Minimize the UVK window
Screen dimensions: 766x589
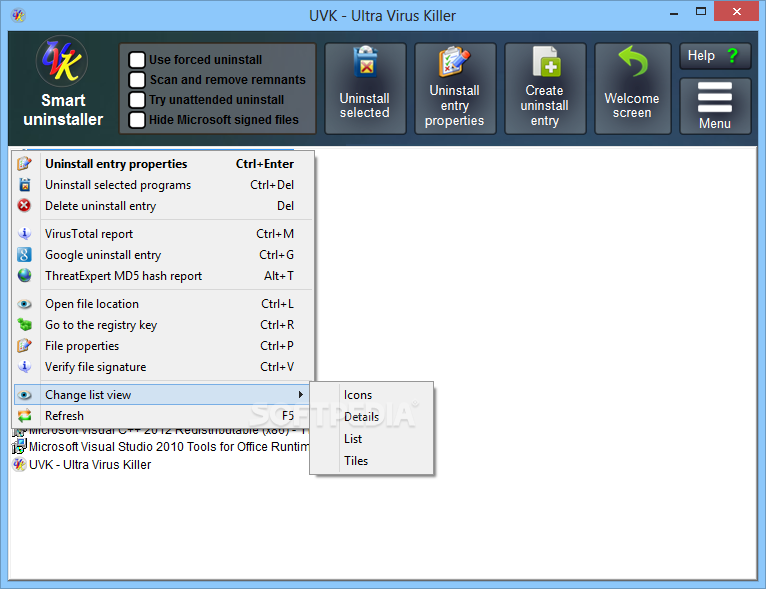(x=674, y=12)
